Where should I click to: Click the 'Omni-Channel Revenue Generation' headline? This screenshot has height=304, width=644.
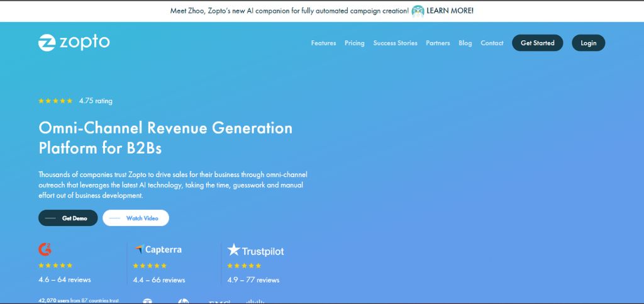tap(165, 138)
